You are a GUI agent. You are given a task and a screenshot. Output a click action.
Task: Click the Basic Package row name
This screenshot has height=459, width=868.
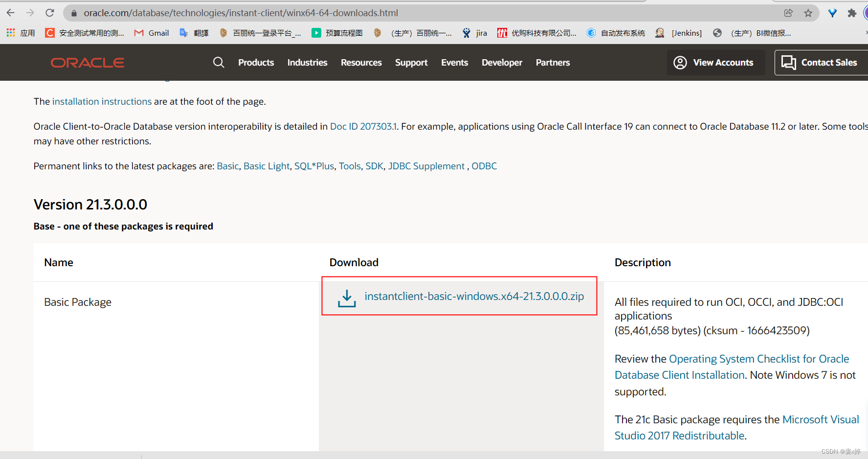tap(78, 302)
